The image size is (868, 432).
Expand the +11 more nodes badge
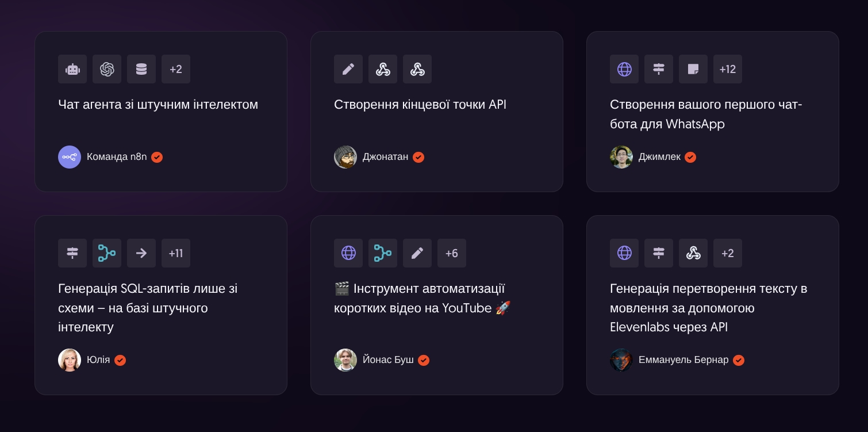click(x=176, y=253)
